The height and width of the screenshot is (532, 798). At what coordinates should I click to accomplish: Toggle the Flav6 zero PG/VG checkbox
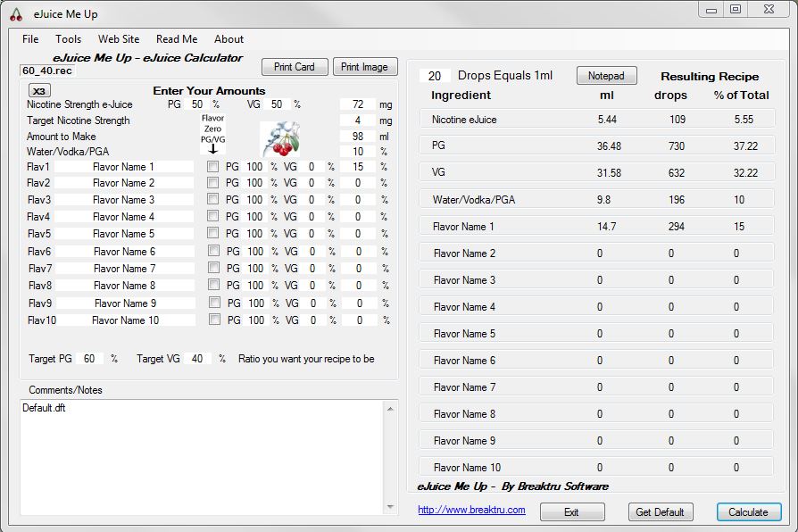coord(214,251)
